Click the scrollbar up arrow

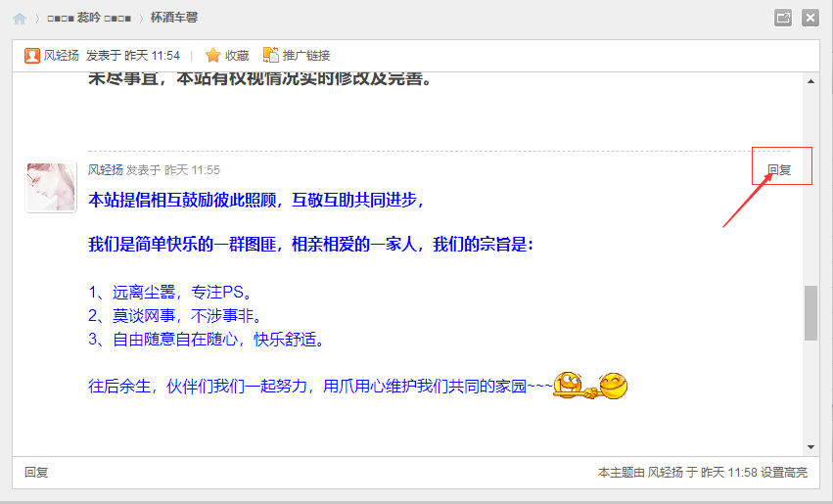pyautogui.click(x=810, y=81)
